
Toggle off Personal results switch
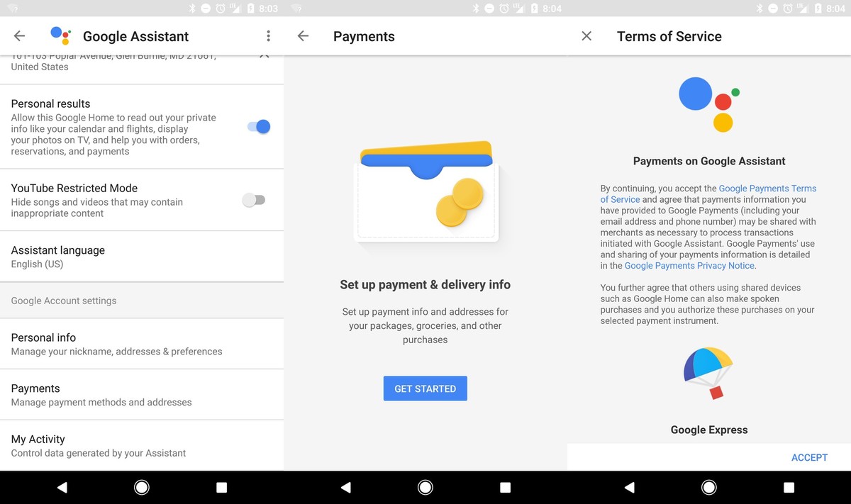click(x=259, y=127)
